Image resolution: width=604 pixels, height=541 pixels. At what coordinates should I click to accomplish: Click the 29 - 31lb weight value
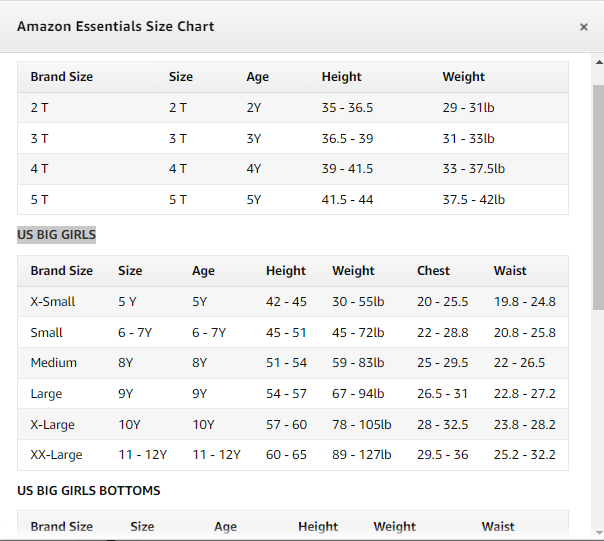click(468, 108)
